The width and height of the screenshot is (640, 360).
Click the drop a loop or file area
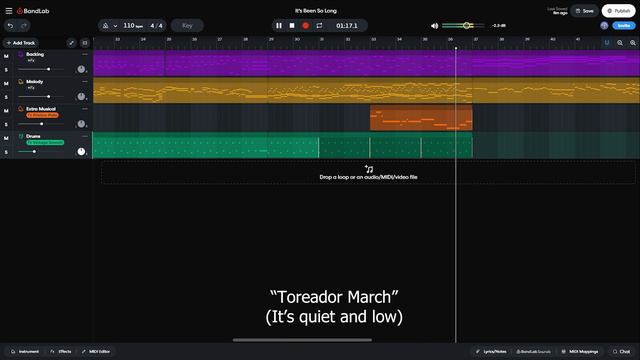pos(368,172)
